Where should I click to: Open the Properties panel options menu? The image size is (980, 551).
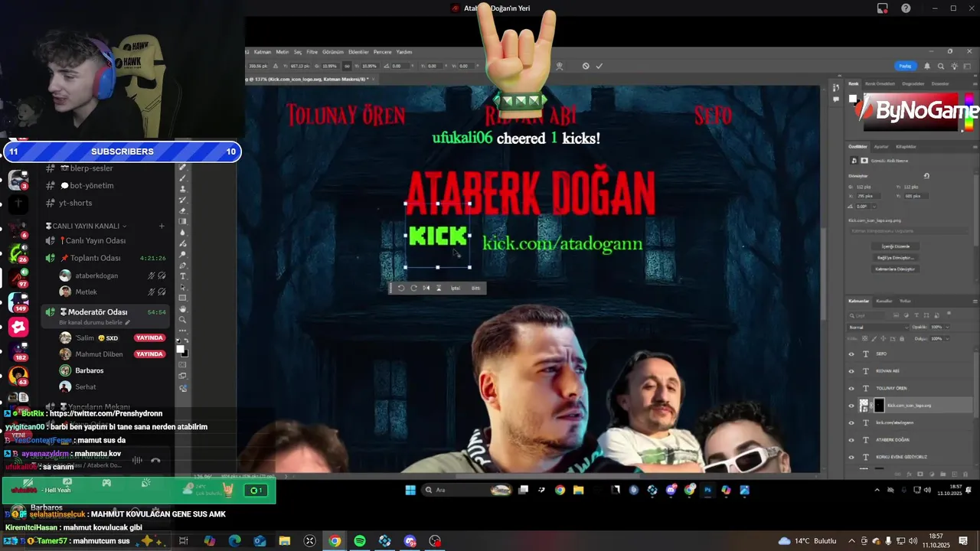point(975,147)
